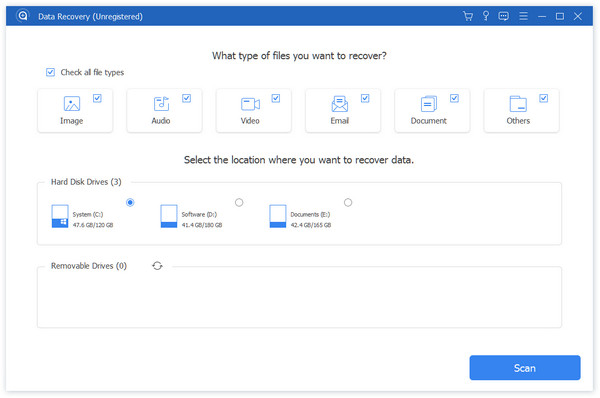Open the key register icon
Screen dimensions: 600x398
(x=486, y=16)
